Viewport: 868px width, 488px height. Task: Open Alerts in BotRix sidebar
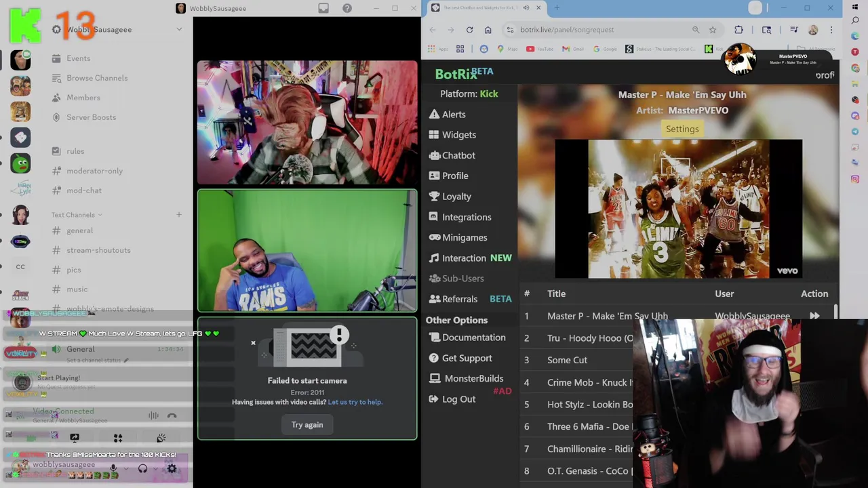pos(447,115)
